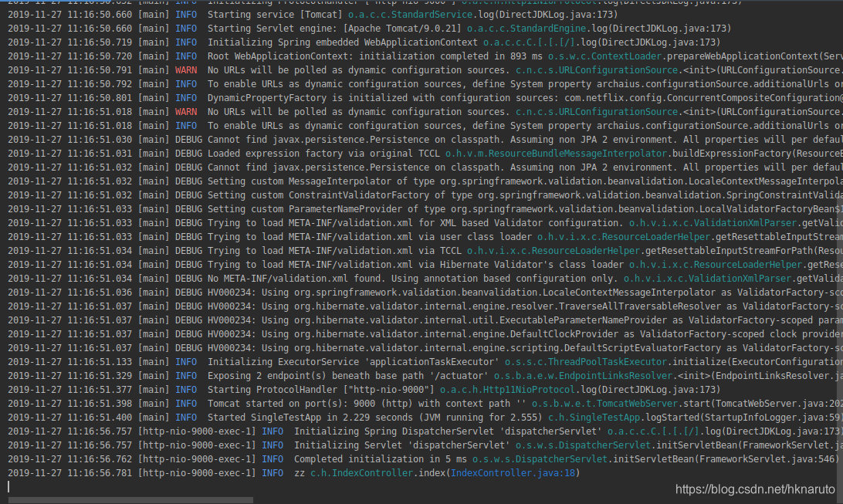
Task: Click the WARN level on the 11:16:51.018 line
Action: coord(186,112)
